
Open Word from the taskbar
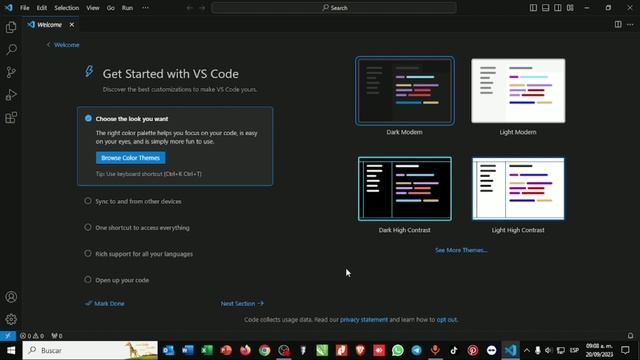coord(187,350)
